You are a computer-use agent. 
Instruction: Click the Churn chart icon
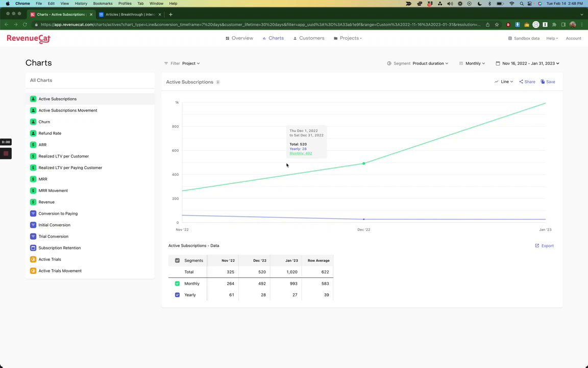[x=33, y=122]
